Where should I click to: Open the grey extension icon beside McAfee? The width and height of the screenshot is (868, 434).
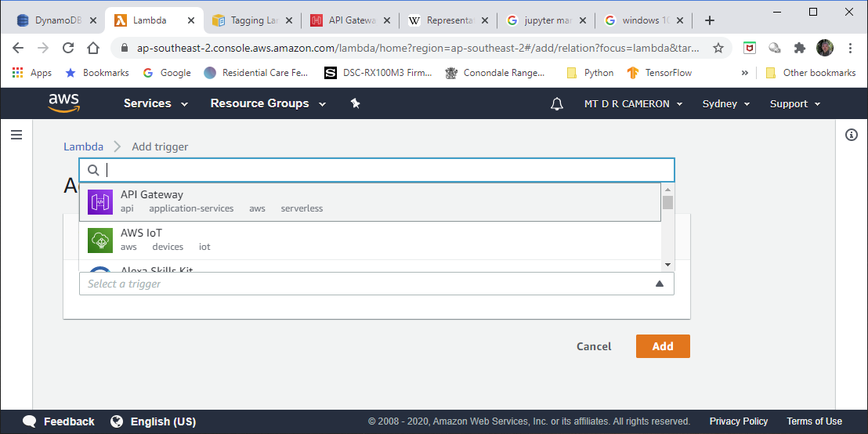pyautogui.click(x=775, y=48)
